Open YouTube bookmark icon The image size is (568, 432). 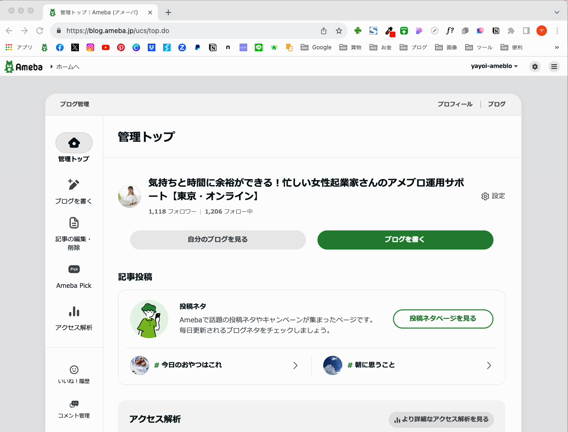[105, 47]
